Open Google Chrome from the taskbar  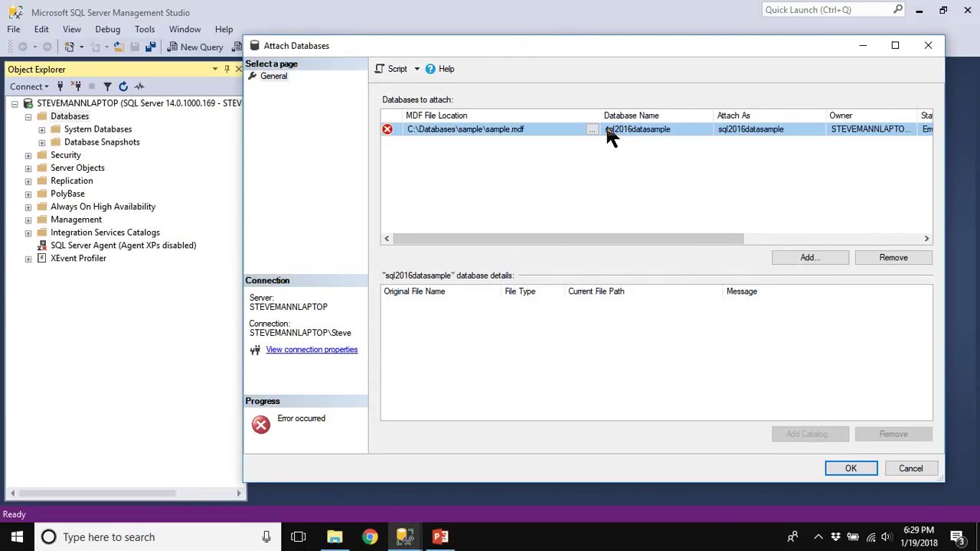click(x=370, y=537)
